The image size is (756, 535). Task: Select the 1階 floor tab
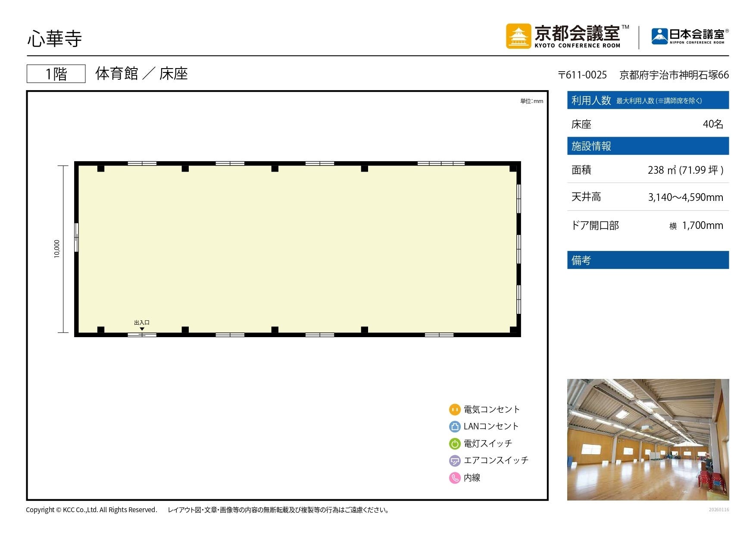click(x=56, y=73)
